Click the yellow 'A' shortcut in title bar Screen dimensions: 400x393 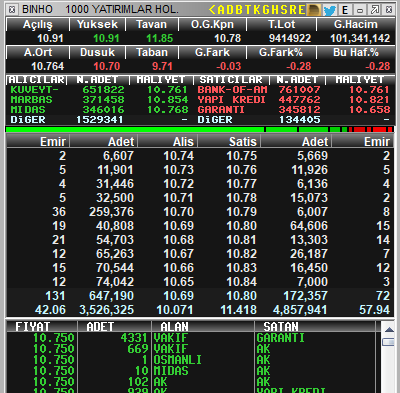click(221, 10)
